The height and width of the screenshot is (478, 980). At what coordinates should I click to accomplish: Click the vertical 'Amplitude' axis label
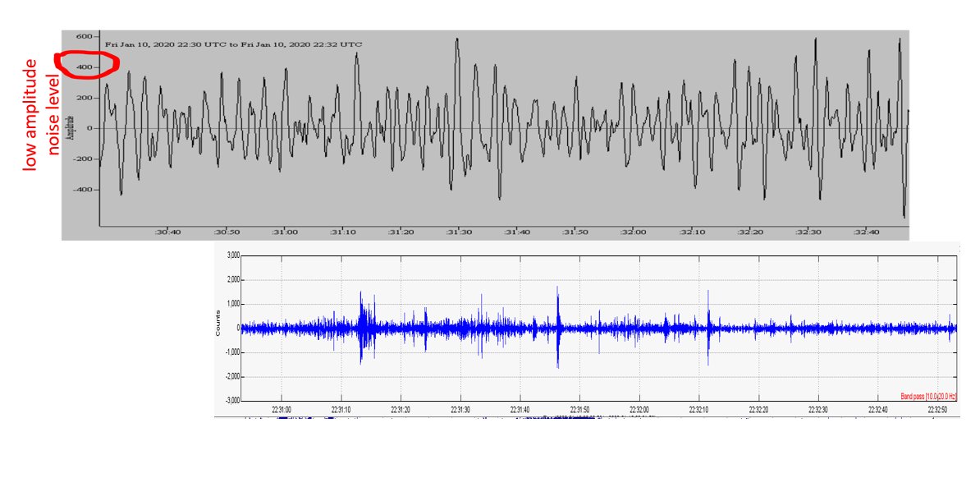tap(71, 127)
